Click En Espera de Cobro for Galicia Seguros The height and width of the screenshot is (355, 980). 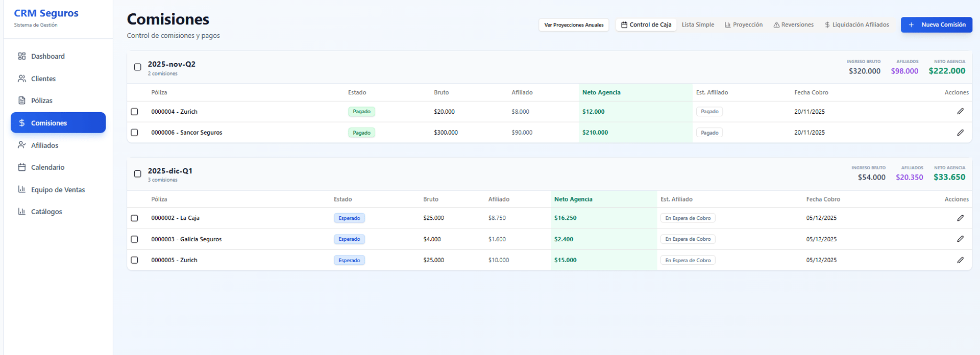(688, 239)
